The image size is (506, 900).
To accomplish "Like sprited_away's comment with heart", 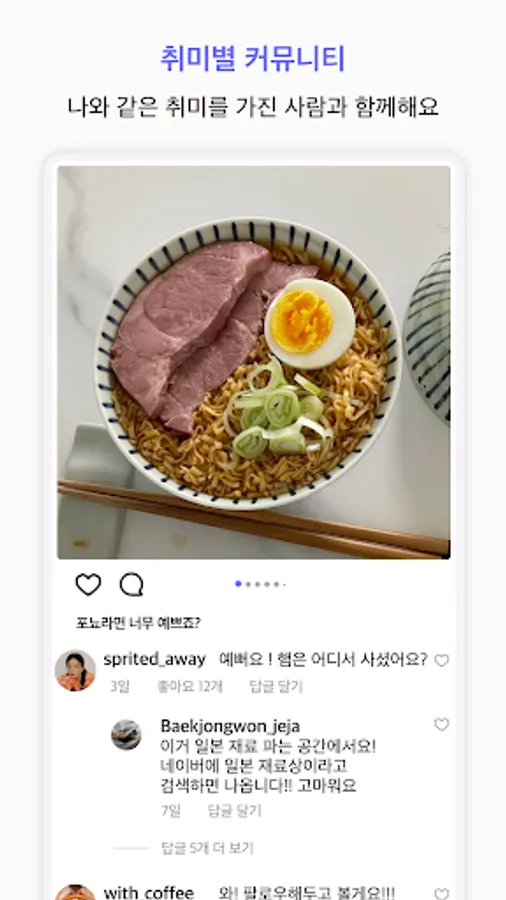I will (441, 661).
